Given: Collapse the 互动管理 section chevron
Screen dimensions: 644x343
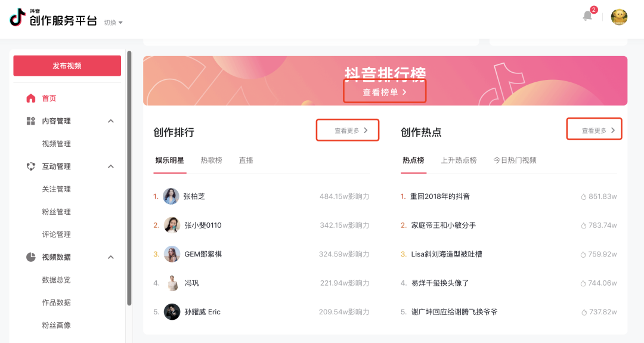Looking at the screenshot, I should pos(110,166).
